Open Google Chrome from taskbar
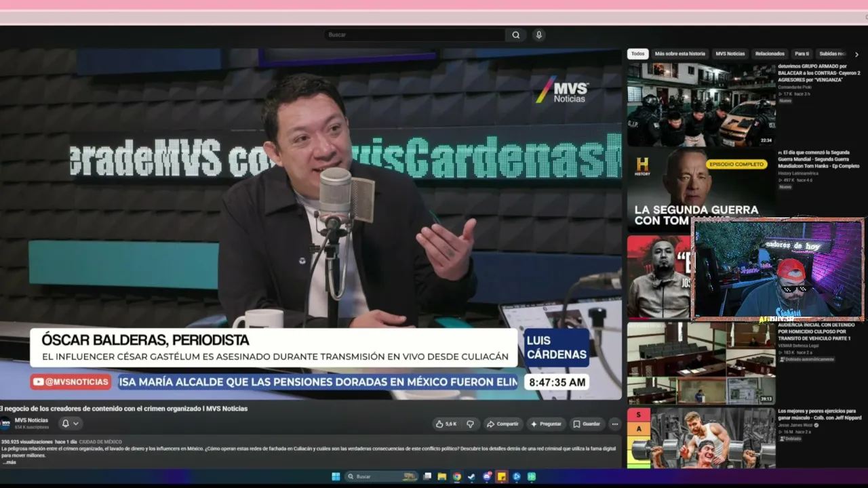This screenshot has width=868, height=488. coord(457,476)
